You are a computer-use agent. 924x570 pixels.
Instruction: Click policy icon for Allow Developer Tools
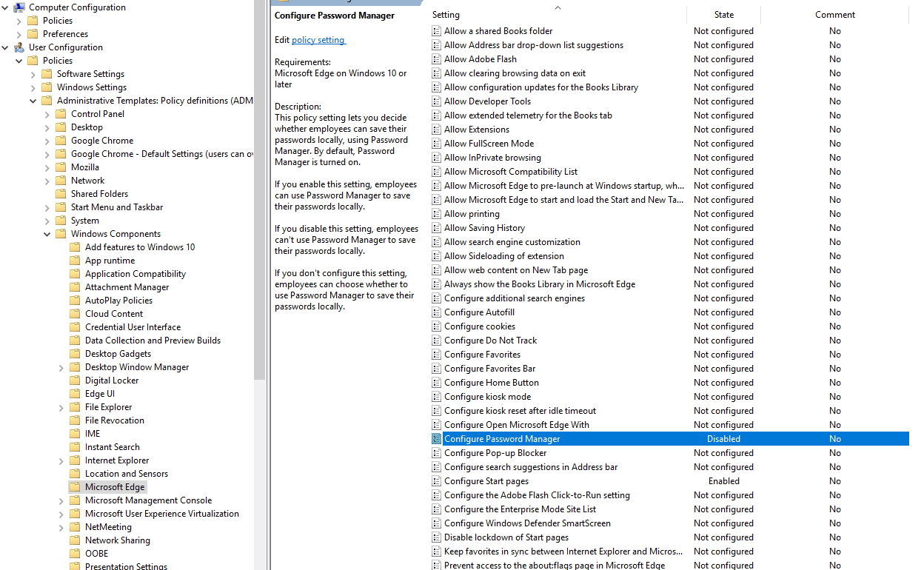click(436, 101)
